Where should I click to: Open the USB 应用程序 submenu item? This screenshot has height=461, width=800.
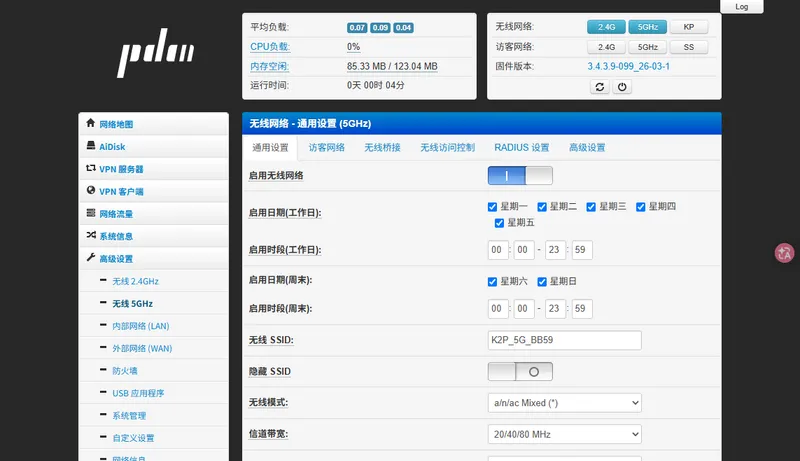pyautogui.click(x=138, y=393)
